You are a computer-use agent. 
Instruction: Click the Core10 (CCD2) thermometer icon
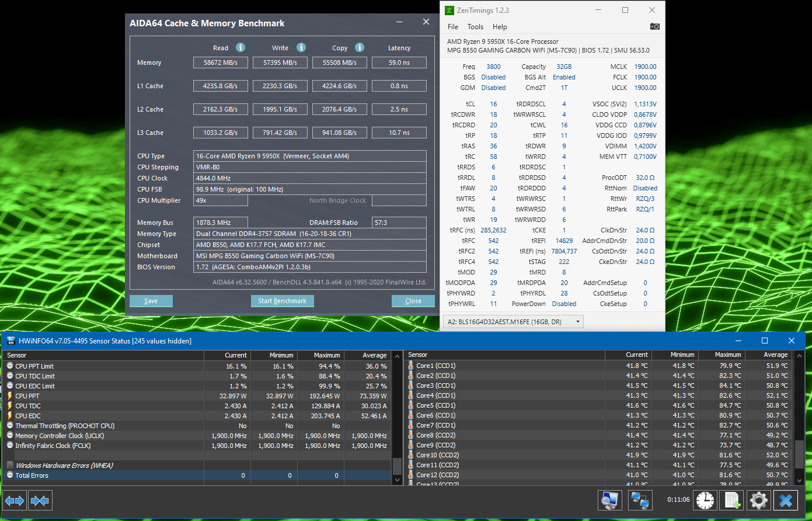tap(411, 455)
